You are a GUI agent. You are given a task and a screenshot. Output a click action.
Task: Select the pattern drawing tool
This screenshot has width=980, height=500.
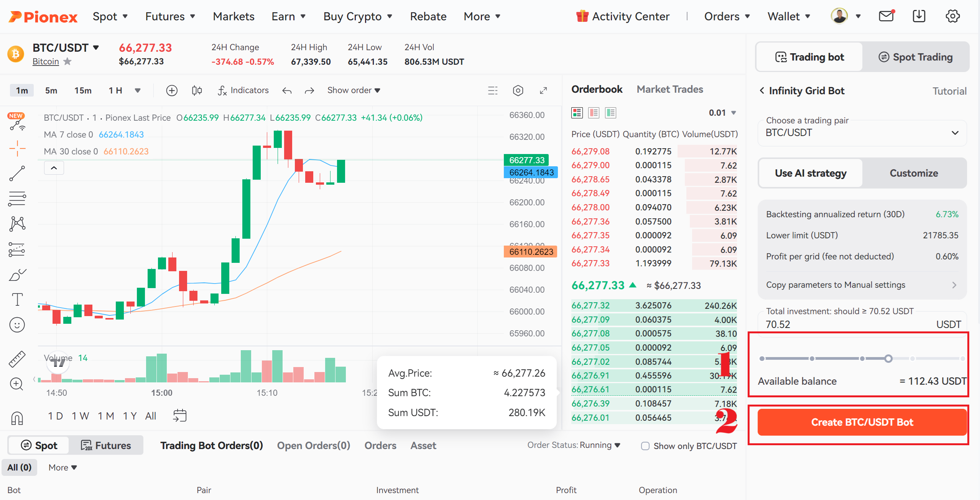(x=17, y=224)
